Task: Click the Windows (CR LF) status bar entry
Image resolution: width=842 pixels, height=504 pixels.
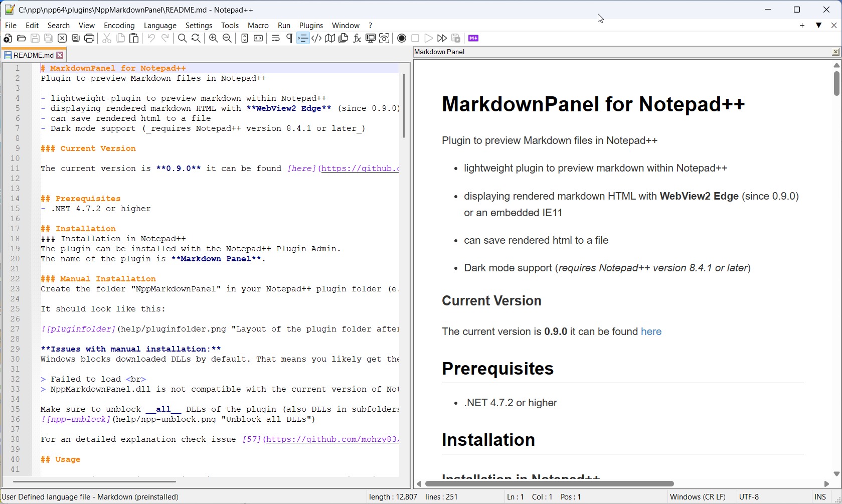Action: click(698, 497)
